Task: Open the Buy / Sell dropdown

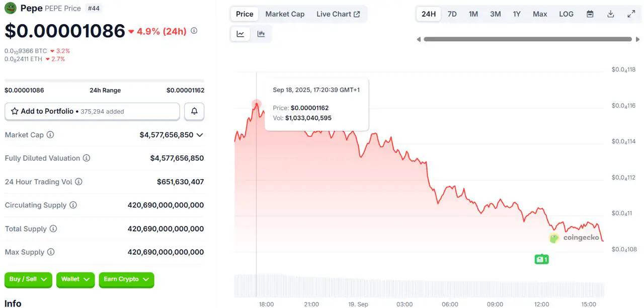Action: tap(28, 279)
